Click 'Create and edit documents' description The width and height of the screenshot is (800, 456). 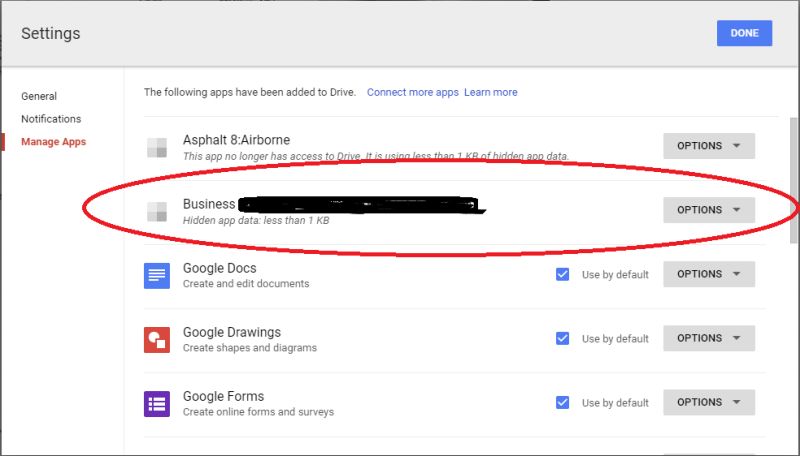pyautogui.click(x=246, y=284)
